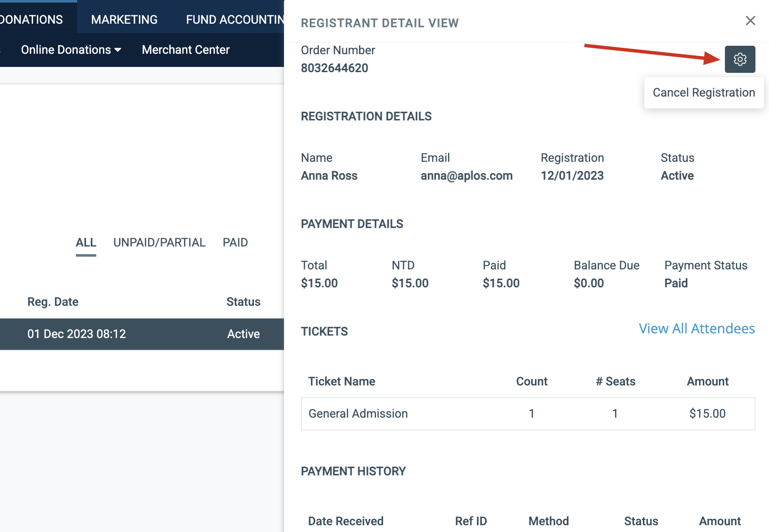Select the 01 Dec 2023 08:12 row
The image size is (769, 532).
[x=142, y=334]
